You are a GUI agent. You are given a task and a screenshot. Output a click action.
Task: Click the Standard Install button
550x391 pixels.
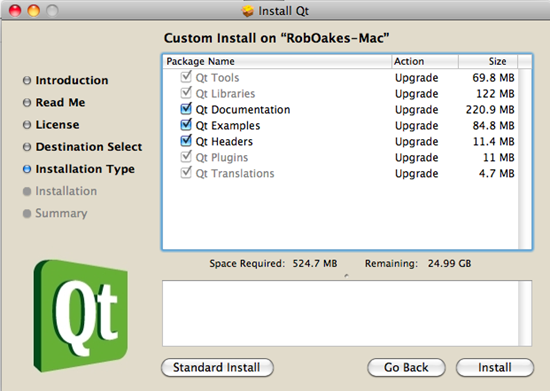pos(217,368)
